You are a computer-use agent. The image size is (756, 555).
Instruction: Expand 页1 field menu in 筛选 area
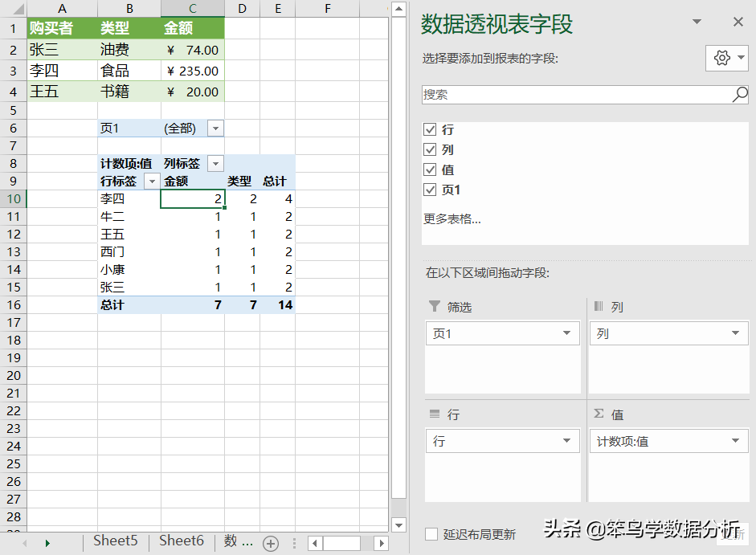click(x=567, y=333)
